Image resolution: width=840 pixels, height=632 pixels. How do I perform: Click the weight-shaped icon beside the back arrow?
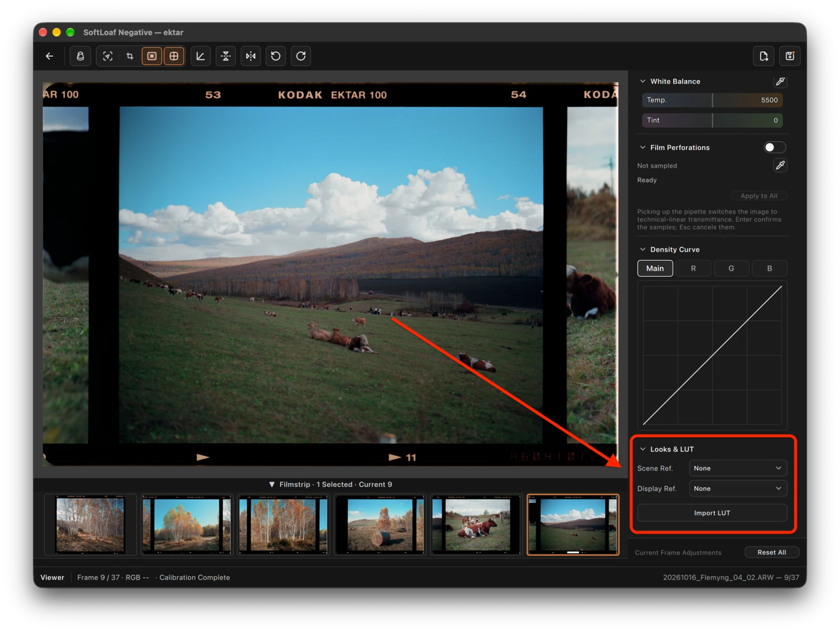coord(80,56)
